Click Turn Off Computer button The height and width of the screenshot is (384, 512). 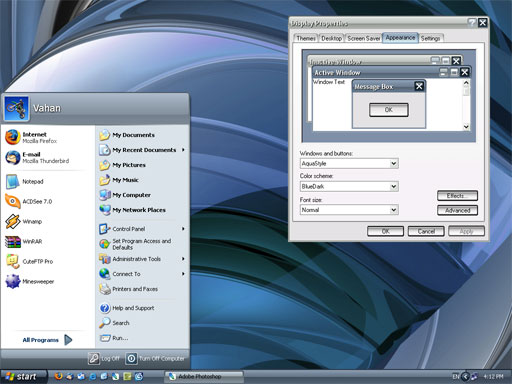tap(155, 358)
